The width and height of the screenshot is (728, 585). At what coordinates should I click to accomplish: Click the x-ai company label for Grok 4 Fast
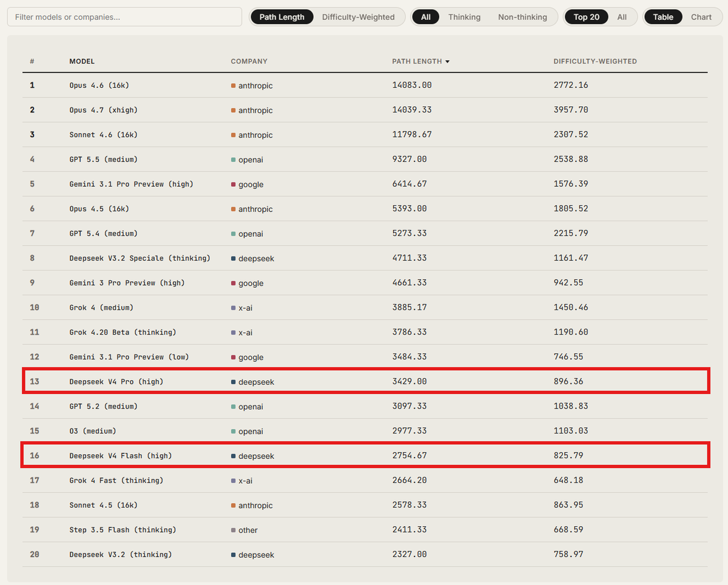tap(246, 481)
